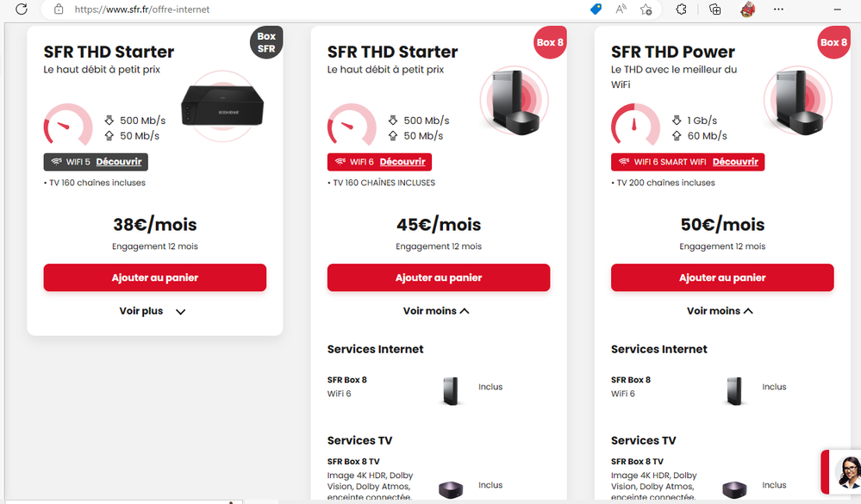Click the read aloud icon
Image resolution: width=861 pixels, height=504 pixels.
[621, 9]
